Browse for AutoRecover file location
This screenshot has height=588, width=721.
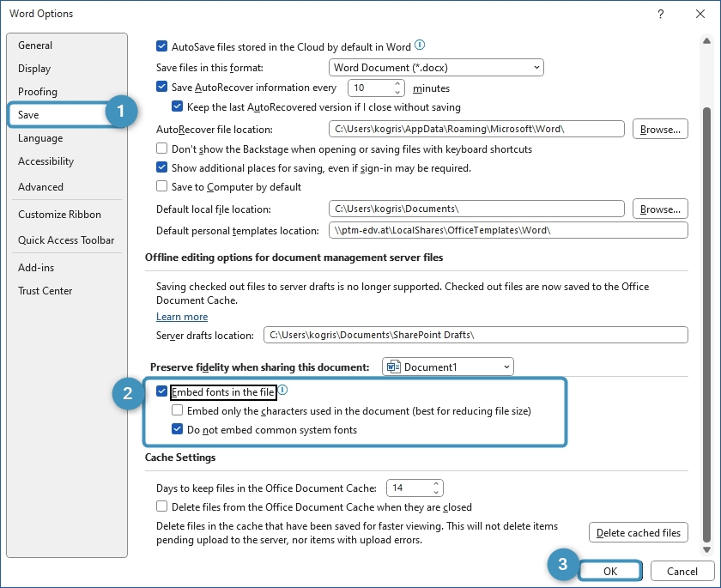[660, 130]
